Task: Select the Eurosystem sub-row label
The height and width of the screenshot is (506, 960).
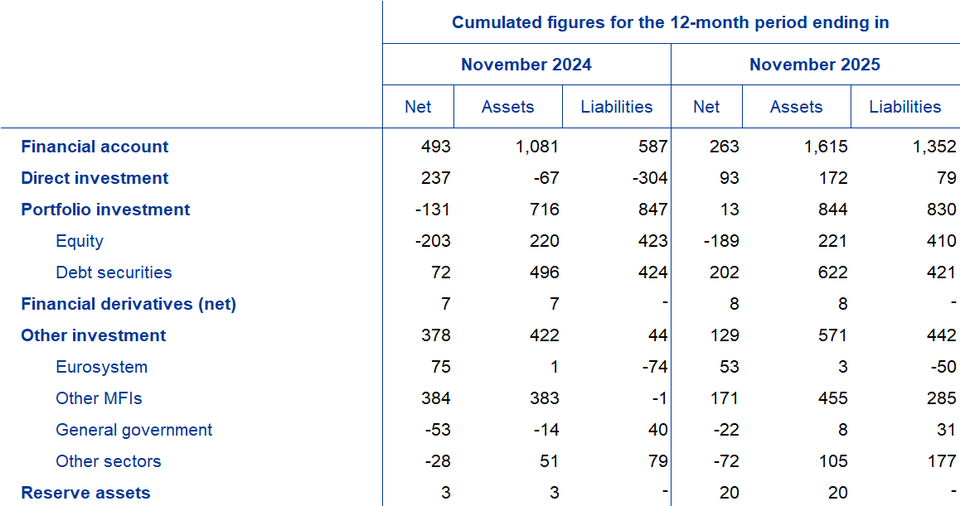Action: click(x=101, y=367)
